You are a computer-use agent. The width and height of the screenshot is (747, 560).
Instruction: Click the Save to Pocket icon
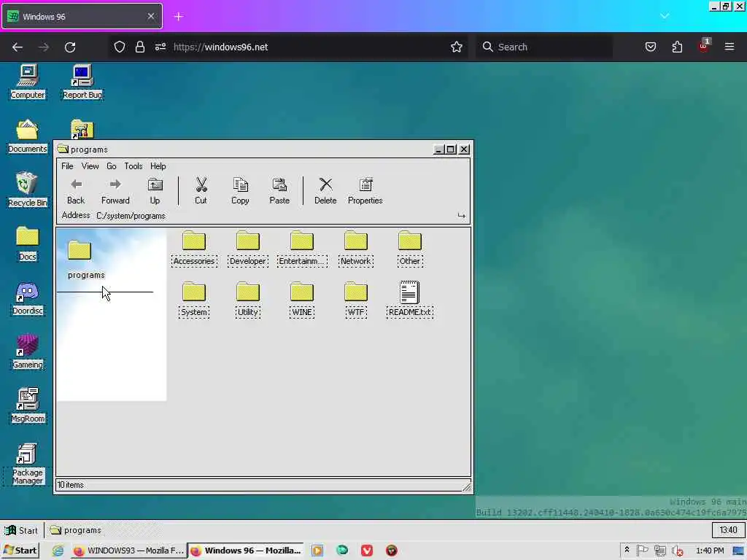pos(651,47)
